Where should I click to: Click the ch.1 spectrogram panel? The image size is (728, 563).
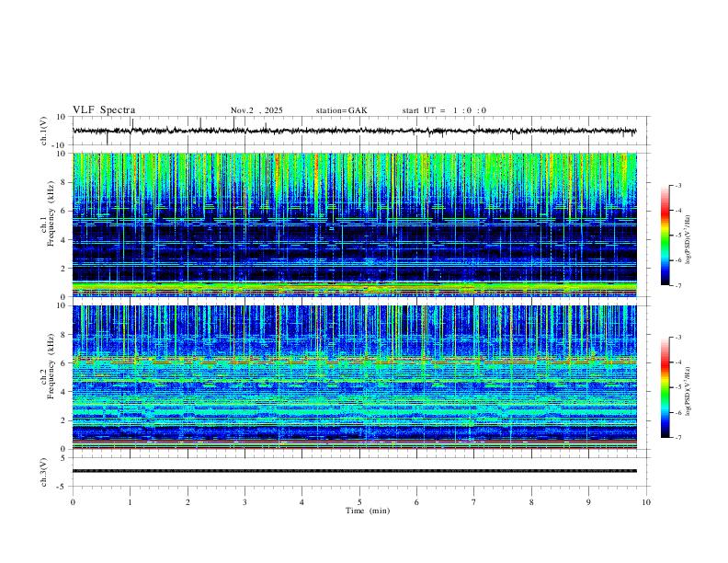click(x=355, y=224)
